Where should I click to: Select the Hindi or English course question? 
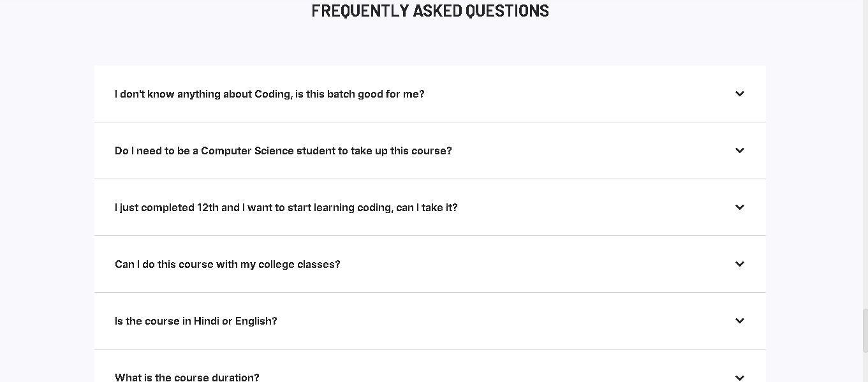(x=195, y=321)
